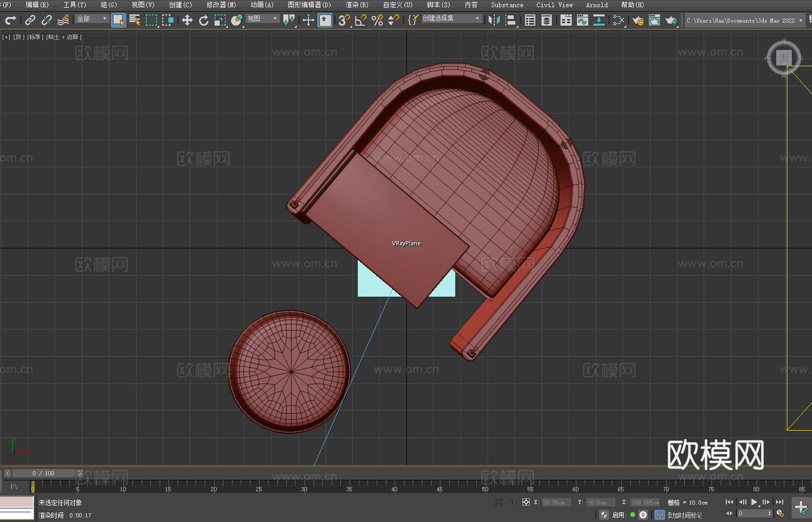The width and height of the screenshot is (812, 522).
Task: Click time slider previous-frame arrow
Action: [x=8, y=473]
